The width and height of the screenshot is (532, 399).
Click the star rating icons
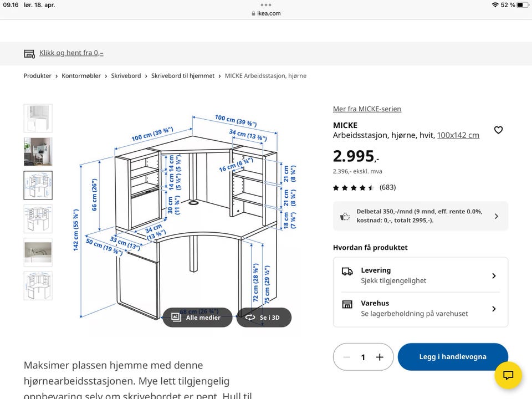click(353, 188)
